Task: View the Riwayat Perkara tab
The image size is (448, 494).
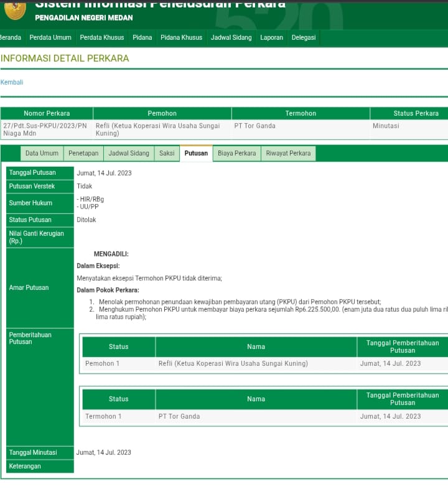Action: (x=288, y=153)
